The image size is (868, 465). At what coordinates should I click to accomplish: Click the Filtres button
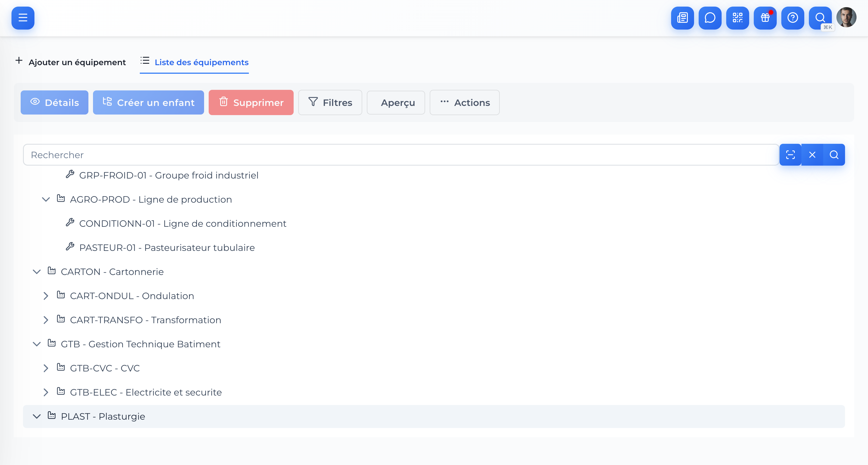click(330, 102)
